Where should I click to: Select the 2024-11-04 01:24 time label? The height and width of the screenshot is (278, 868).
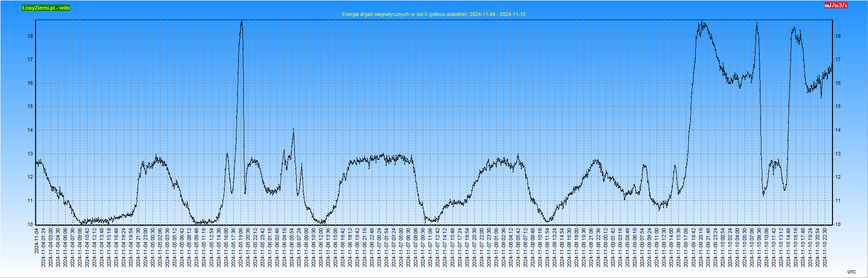coord(44,247)
